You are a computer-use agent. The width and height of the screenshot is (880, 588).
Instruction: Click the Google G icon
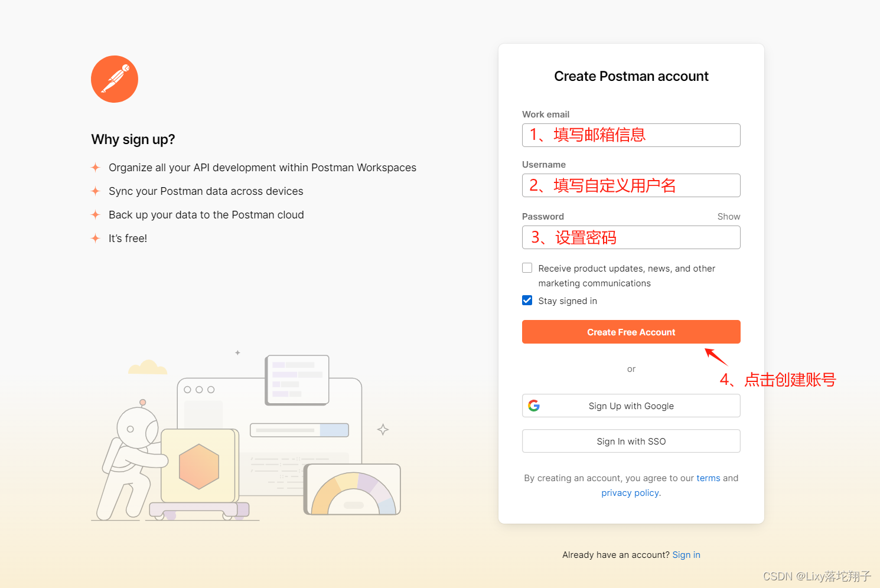coord(534,406)
